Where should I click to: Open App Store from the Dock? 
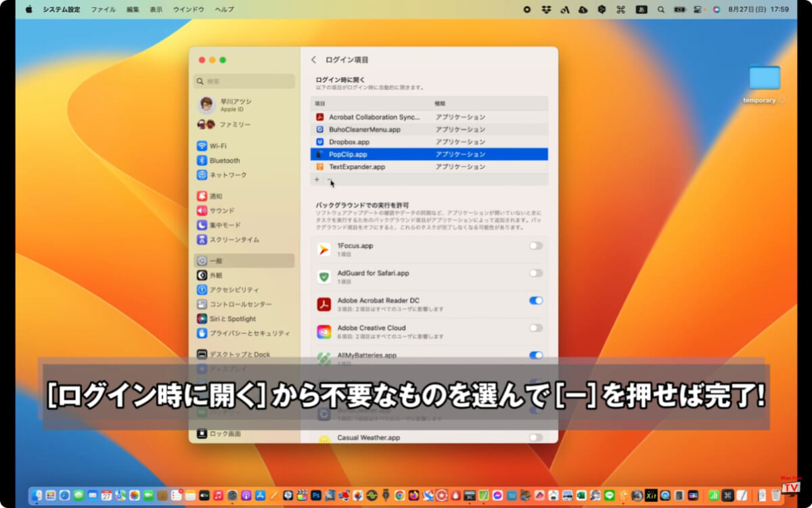[x=261, y=496]
